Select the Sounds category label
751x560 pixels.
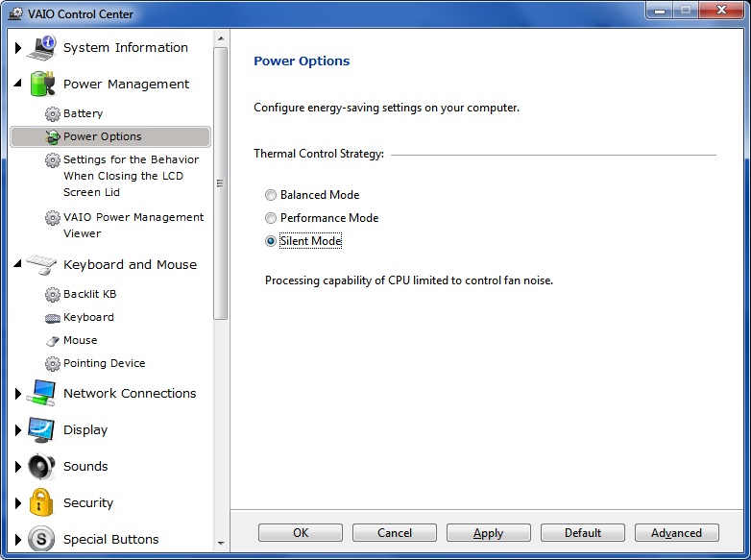85,466
